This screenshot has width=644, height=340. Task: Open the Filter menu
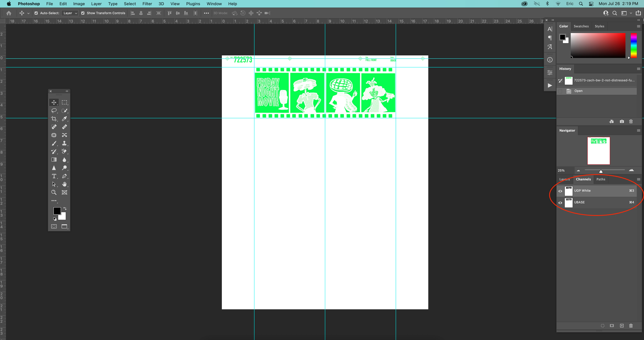click(x=147, y=4)
